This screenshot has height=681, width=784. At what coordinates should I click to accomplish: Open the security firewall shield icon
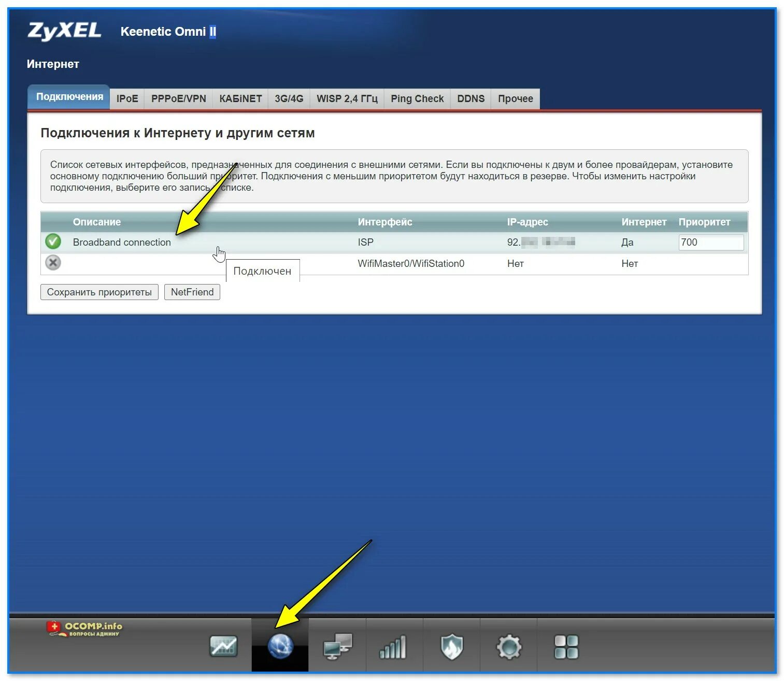point(451,647)
